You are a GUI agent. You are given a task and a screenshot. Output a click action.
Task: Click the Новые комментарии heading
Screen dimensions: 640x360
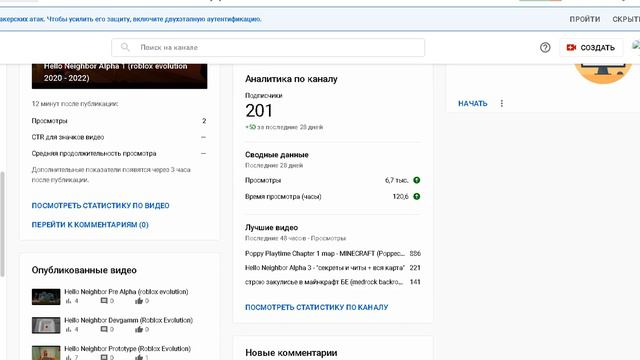(x=291, y=353)
